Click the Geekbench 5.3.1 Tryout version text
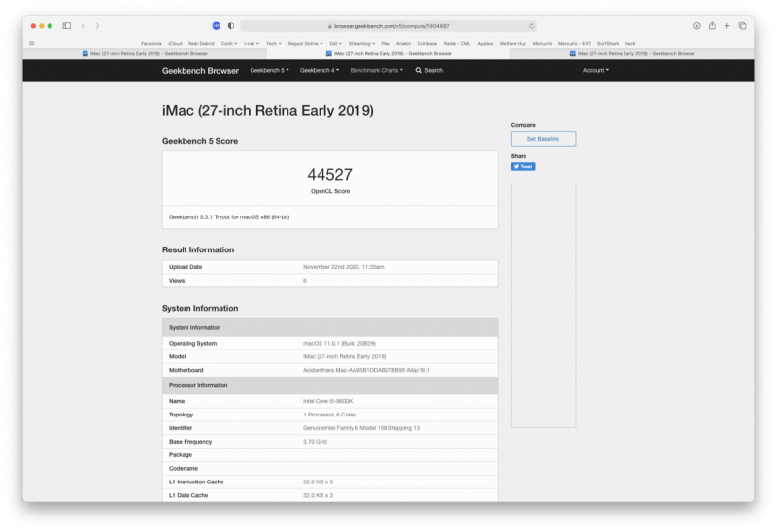 coord(229,216)
